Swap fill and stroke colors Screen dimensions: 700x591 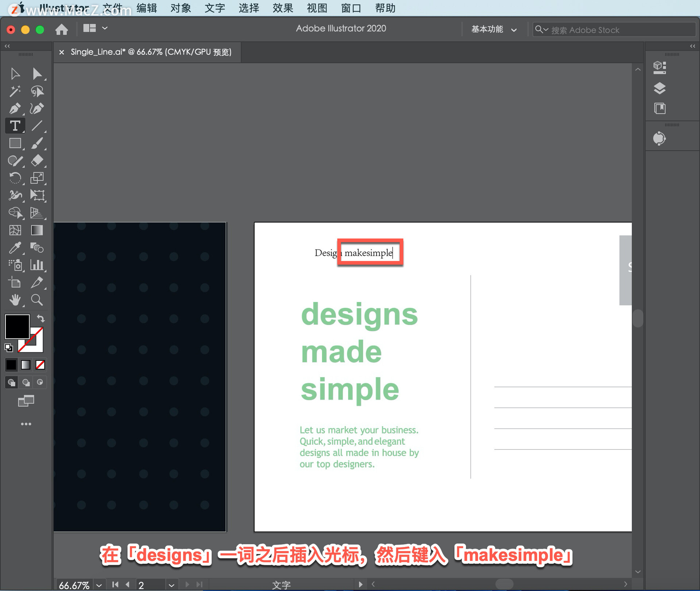point(41,319)
